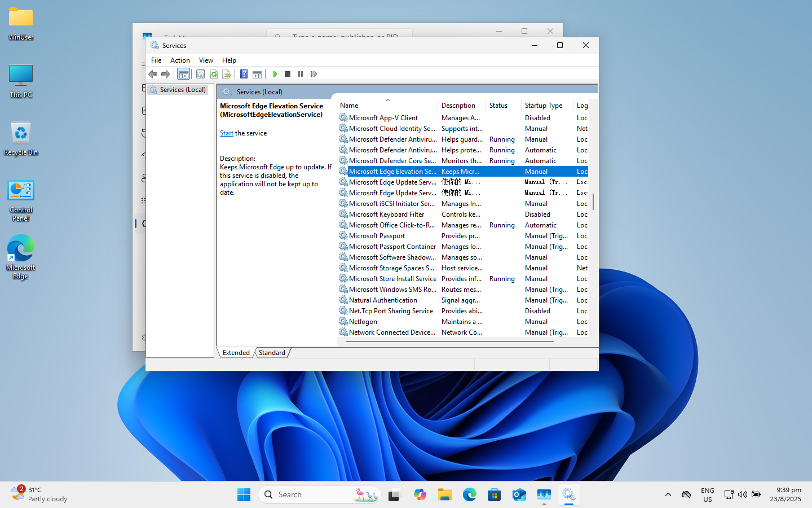Open Task View from the taskbar
The image size is (812, 508).
(x=394, y=494)
